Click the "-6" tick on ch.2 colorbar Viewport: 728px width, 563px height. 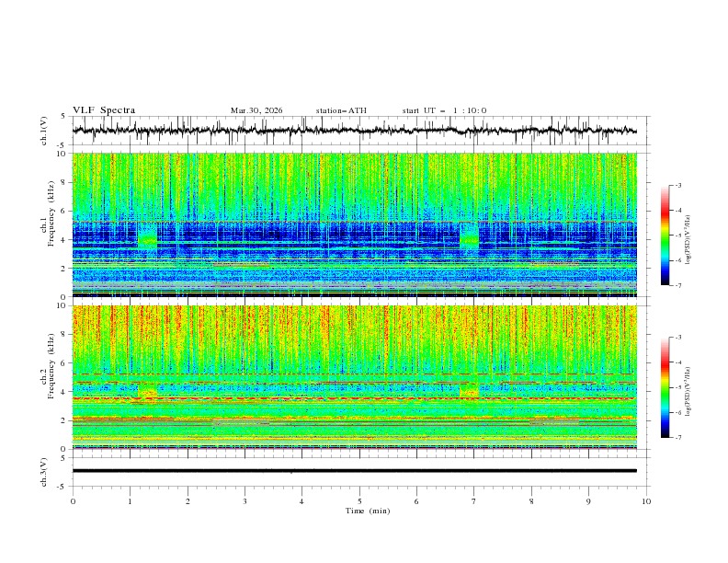pyautogui.click(x=678, y=412)
